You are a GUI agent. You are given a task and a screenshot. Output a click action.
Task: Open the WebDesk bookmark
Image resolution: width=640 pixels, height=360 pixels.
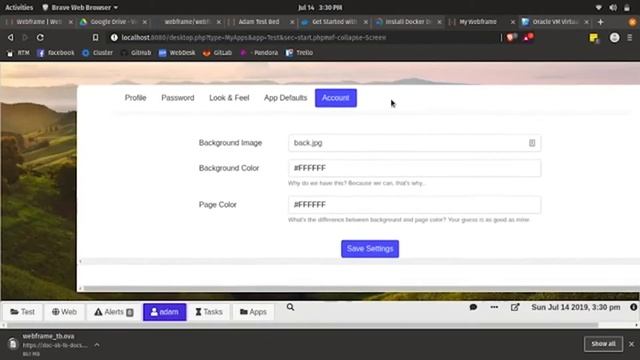coord(177,53)
